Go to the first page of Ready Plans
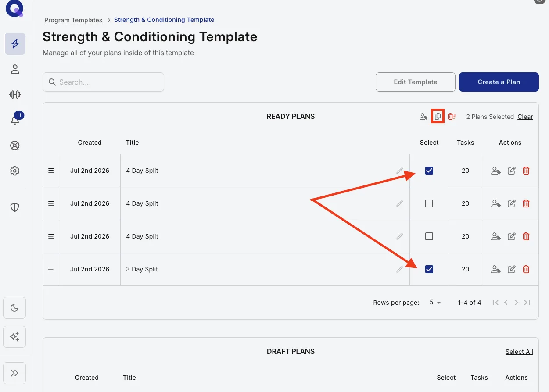549x392 pixels. click(x=495, y=303)
